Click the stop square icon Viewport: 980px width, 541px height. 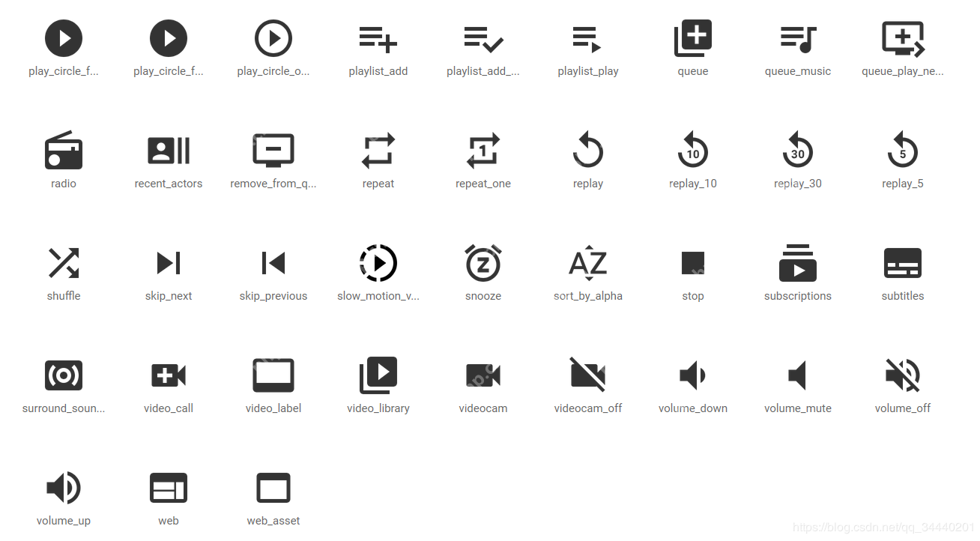coord(692,263)
